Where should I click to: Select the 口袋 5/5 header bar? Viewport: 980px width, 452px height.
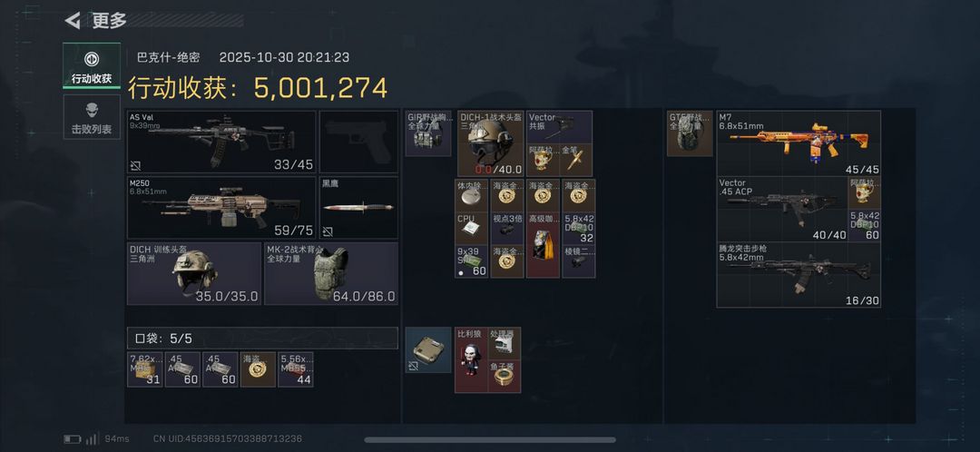pyautogui.click(x=262, y=339)
